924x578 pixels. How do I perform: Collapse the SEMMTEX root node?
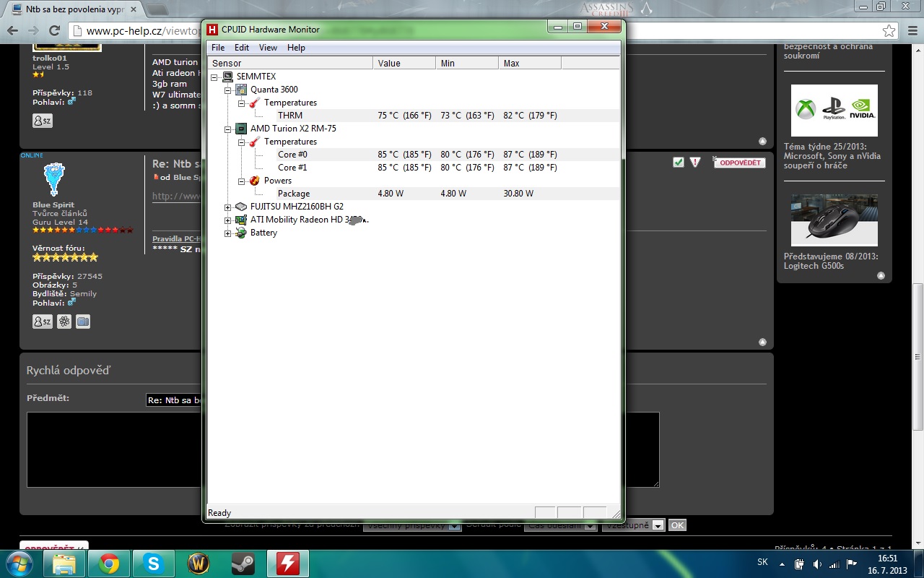(x=214, y=77)
